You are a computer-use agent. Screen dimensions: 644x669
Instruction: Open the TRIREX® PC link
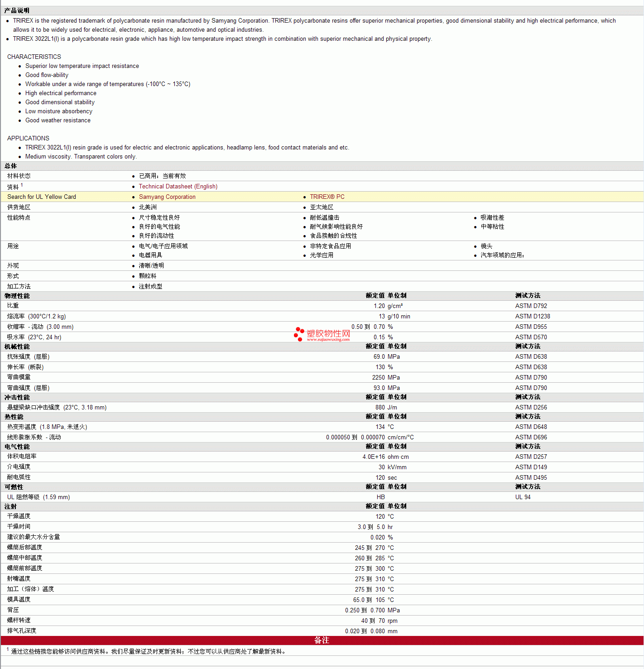327,197
